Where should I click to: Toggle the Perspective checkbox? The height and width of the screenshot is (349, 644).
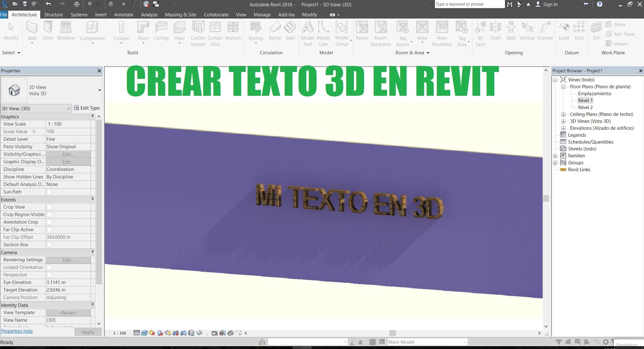(x=49, y=275)
